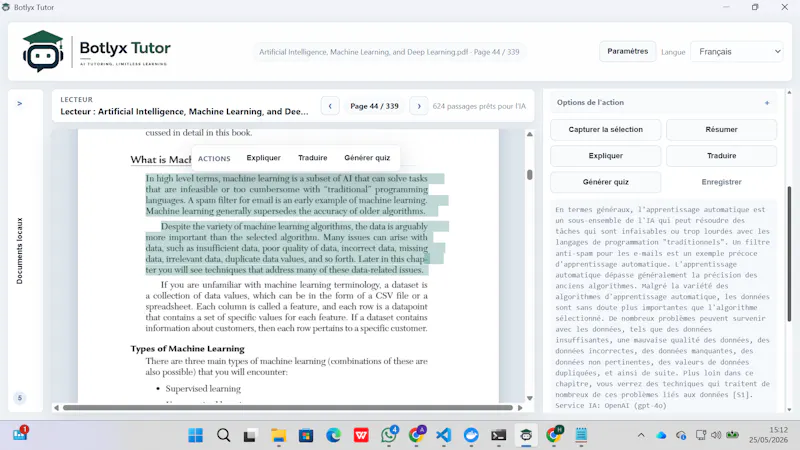This screenshot has height=450, width=800.
Task: Expand the Documents locaux sidebar arrow
Action: pyautogui.click(x=19, y=104)
